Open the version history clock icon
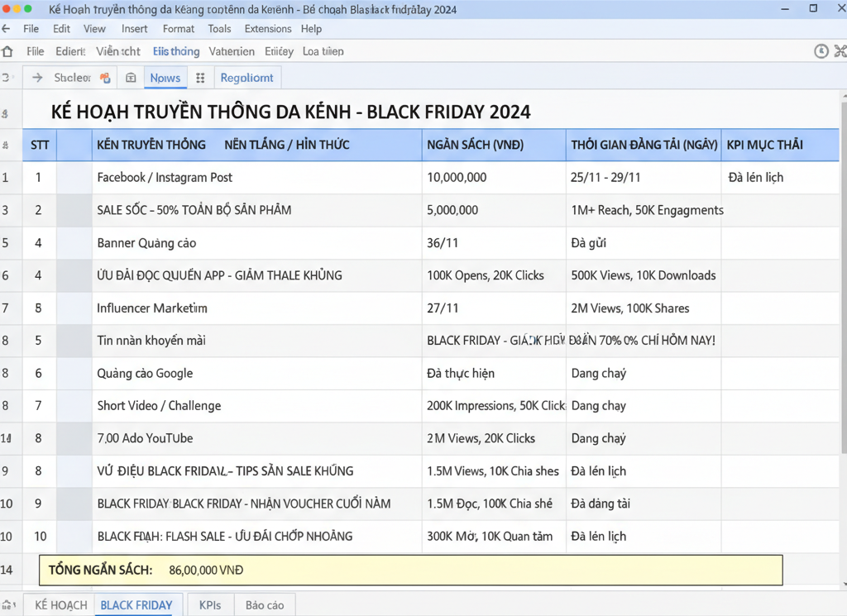 [821, 51]
